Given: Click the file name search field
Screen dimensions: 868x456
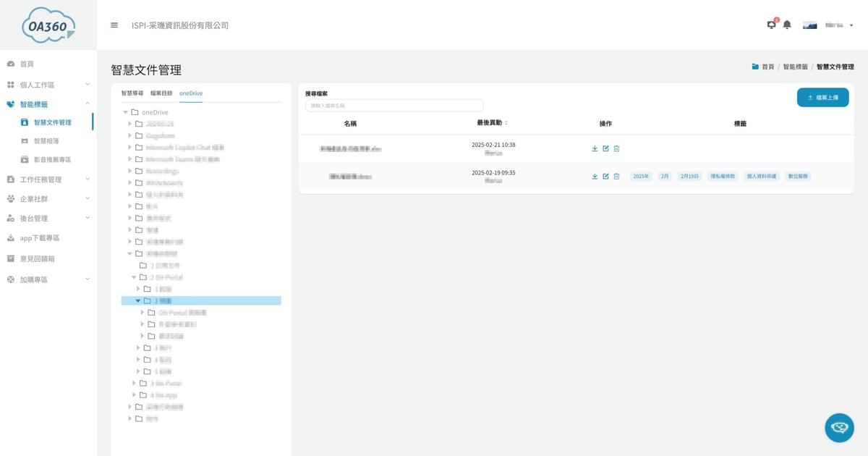Looking at the screenshot, I should pyautogui.click(x=394, y=106).
